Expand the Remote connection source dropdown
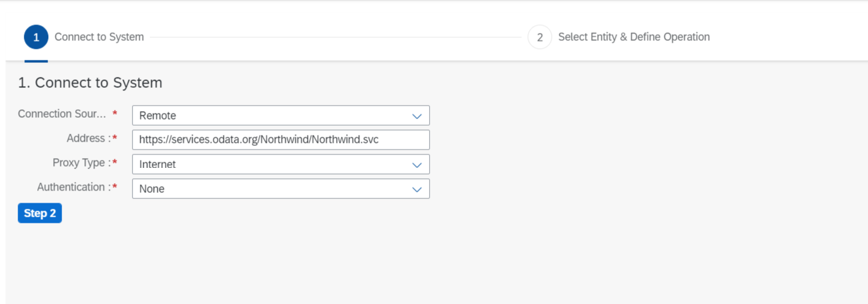868x304 pixels. (281, 115)
